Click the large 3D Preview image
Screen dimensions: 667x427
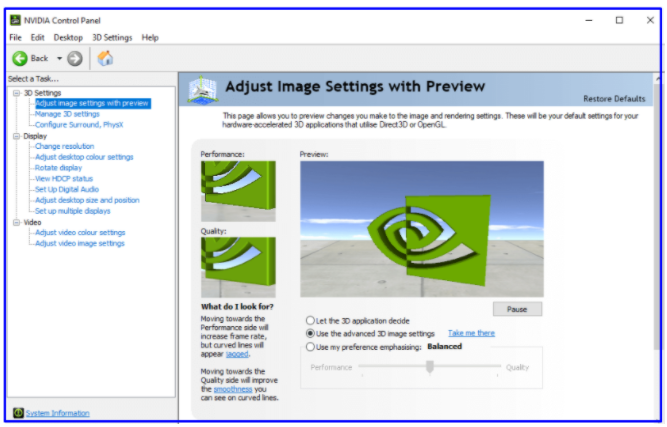422,229
